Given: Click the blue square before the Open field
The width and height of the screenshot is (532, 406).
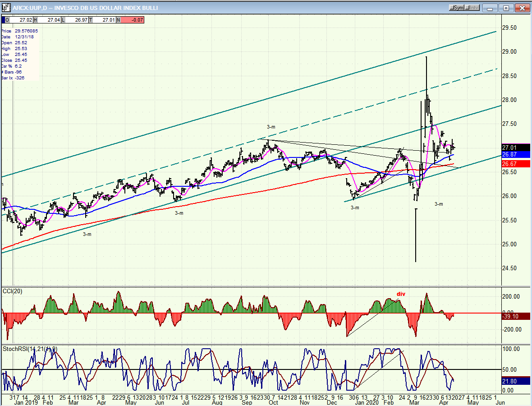Looking at the screenshot, I should 4,20.
